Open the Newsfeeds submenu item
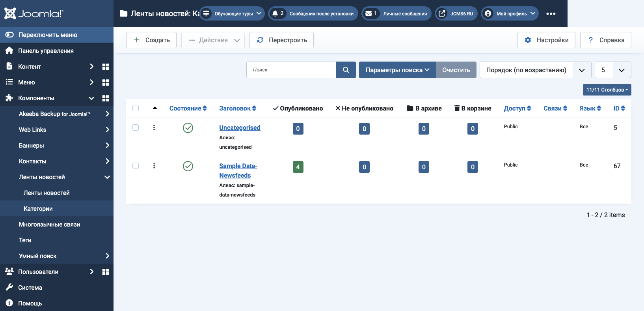644x311 pixels. pos(57,193)
